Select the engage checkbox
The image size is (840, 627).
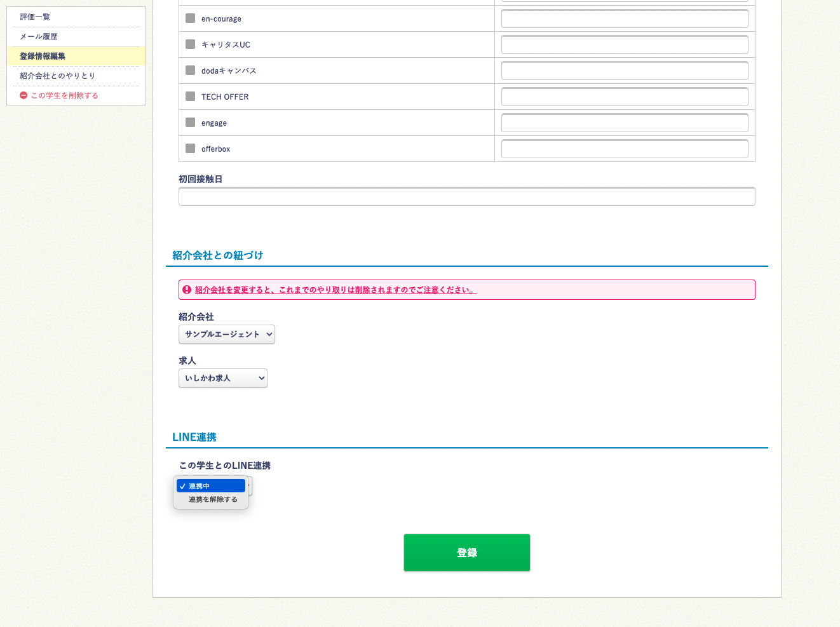pyautogui.click(x=190, y=123)
